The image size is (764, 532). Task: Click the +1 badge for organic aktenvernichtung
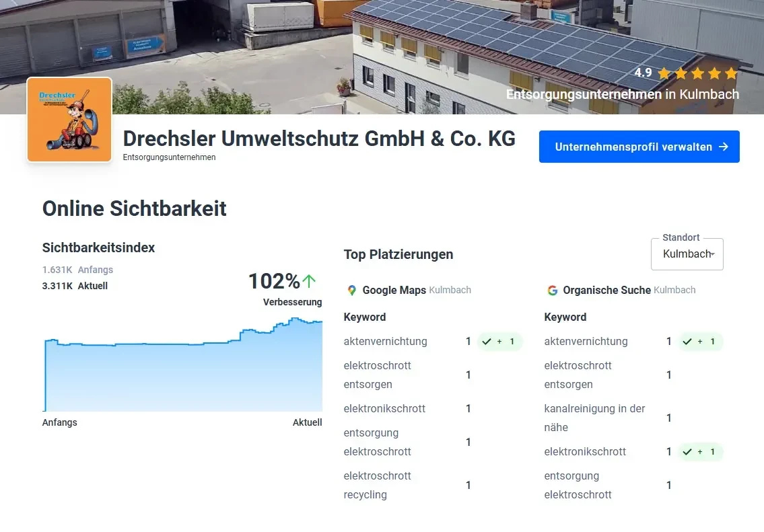coord(699,342)
